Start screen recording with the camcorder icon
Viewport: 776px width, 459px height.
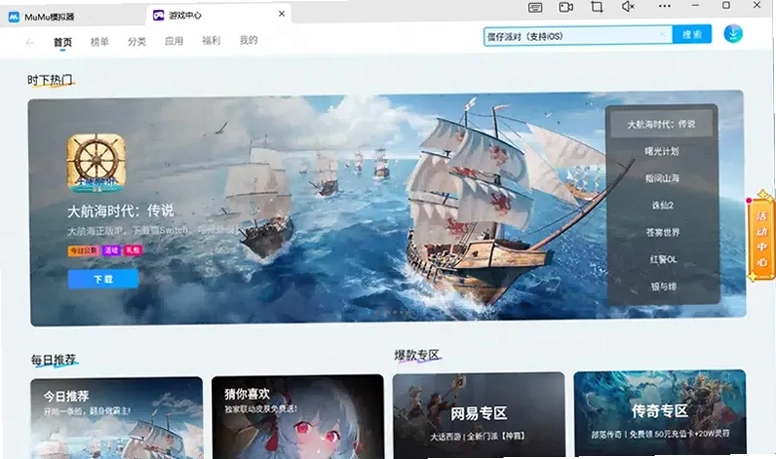point(566,7)
